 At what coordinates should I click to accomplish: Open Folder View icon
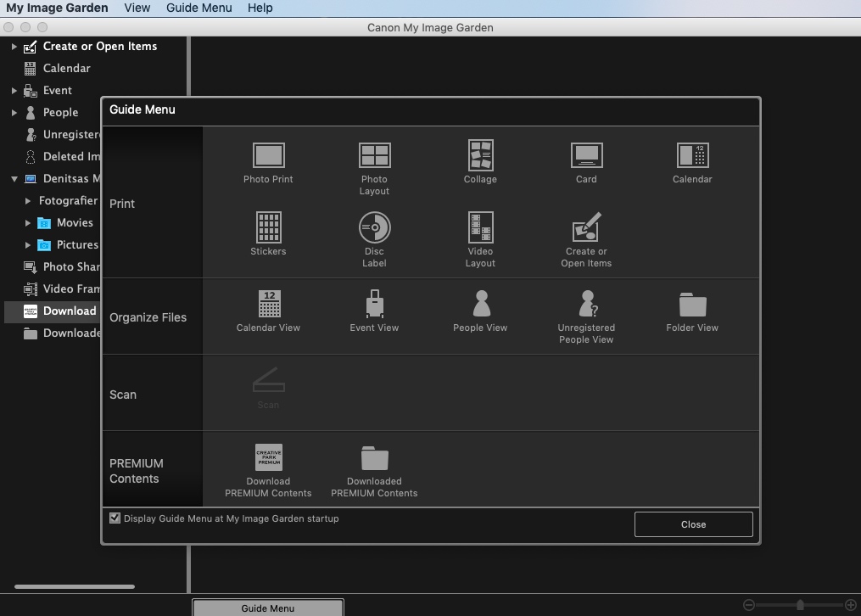tap(692, 305)
